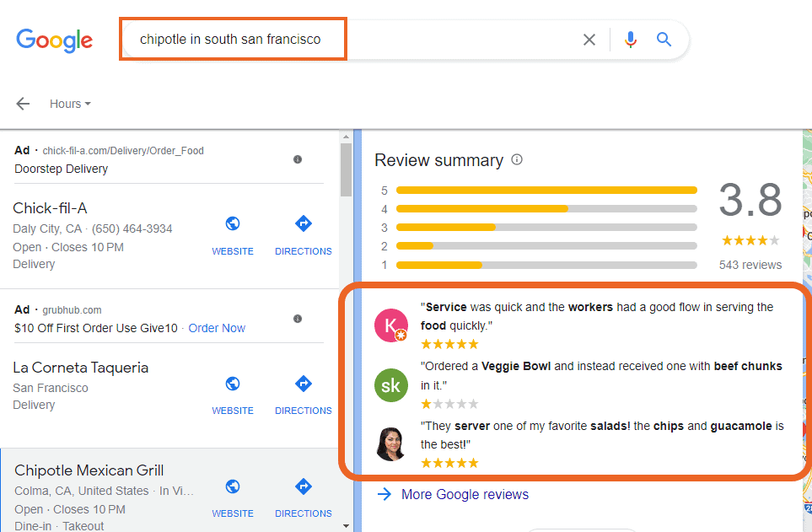The height and width of the screenshot is (532, 812).
Task: Open the review about quick service
Action: pyautogui.click(x=597, y=316)
